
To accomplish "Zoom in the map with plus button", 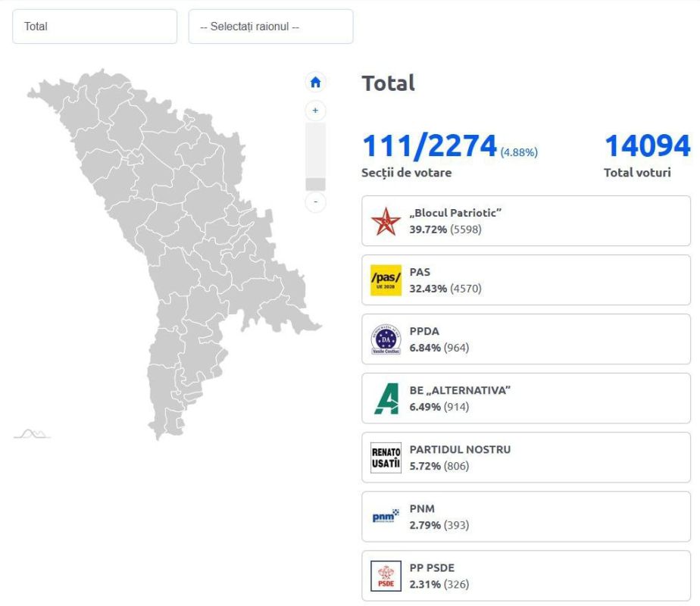I will pos(315,111).
